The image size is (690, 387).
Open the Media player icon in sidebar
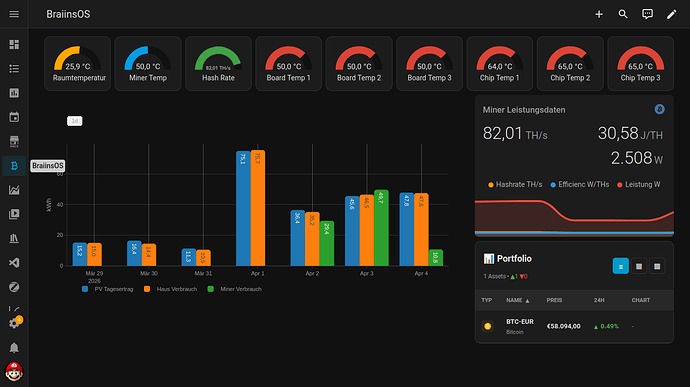click(14, 214)
